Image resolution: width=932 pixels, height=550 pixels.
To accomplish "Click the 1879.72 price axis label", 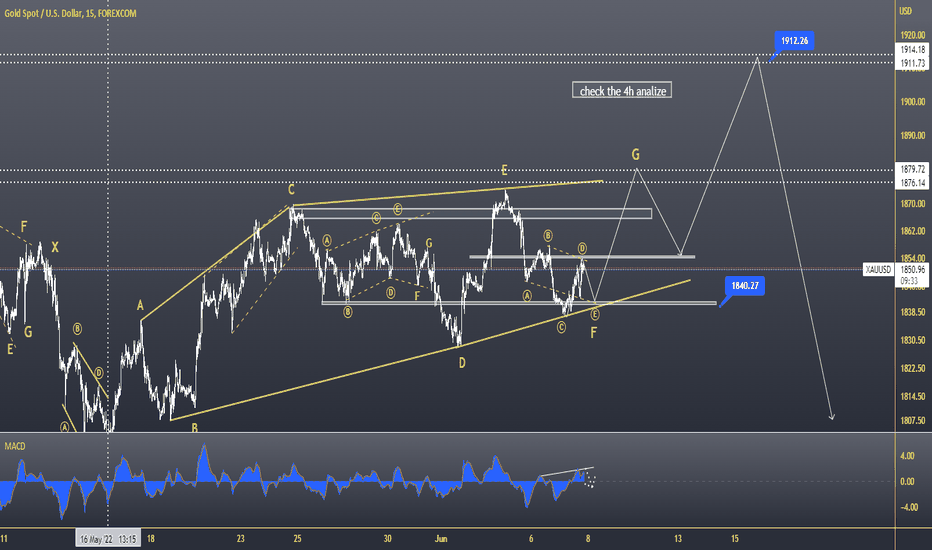I will (913, 169).
